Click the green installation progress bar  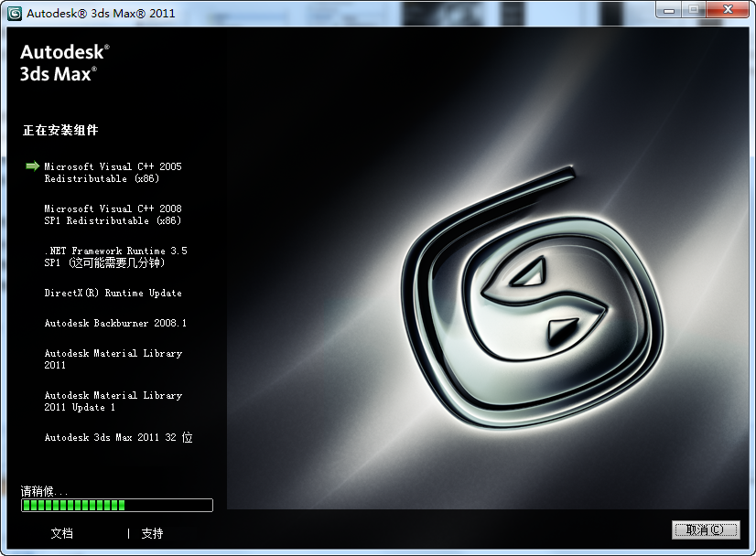pos(117,505)
